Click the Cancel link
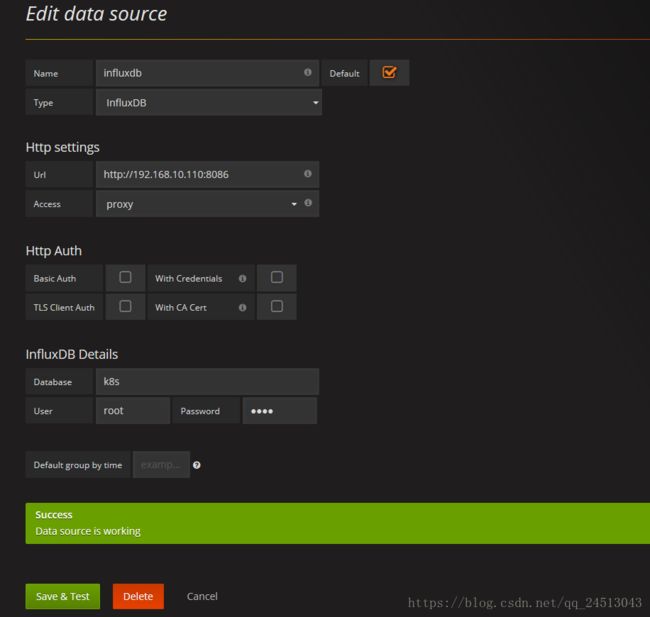This screenshot has width=650, height=617. tap(202, 596)
